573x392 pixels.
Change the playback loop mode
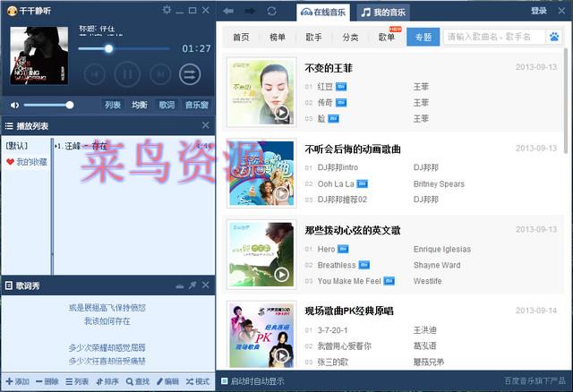point(190,74)
